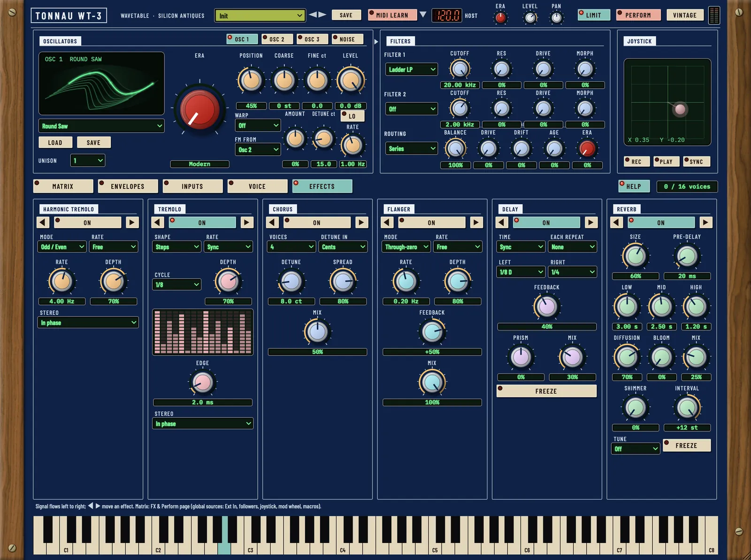Move Reverb effect left
Viewport: 751px width, 560px height.
[x=617, y=222]
